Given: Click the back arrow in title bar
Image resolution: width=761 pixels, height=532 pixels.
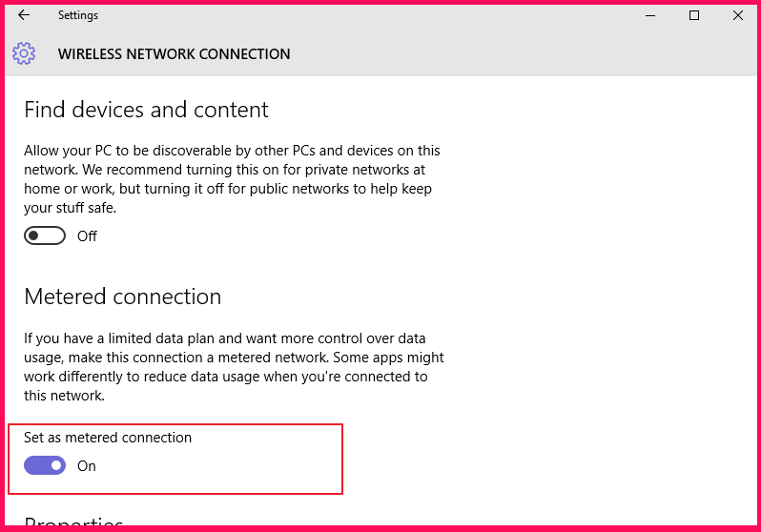Looking at the screenshot, I should 24,15.
